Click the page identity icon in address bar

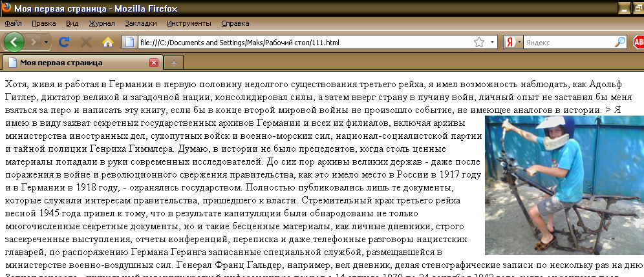pos(130,42)
